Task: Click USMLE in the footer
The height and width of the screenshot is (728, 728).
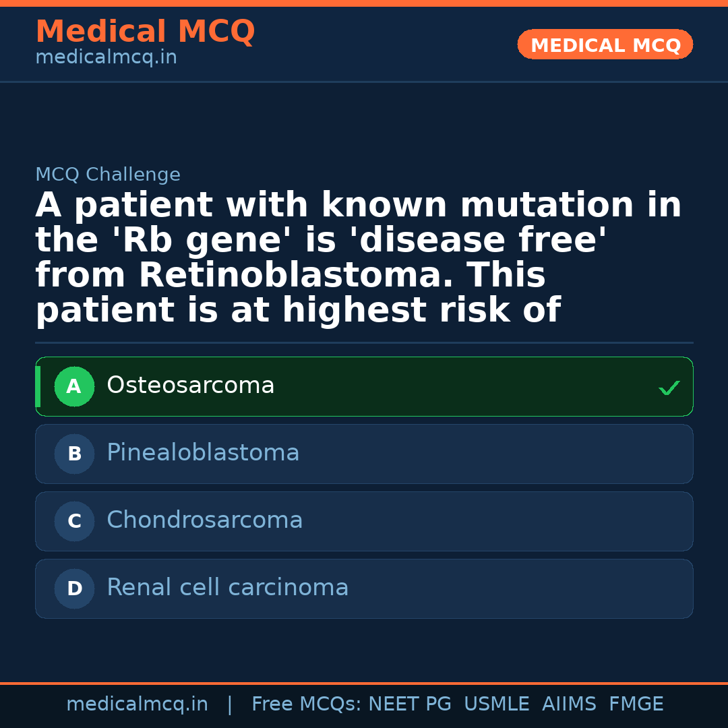Action: [x=496, y=704]
